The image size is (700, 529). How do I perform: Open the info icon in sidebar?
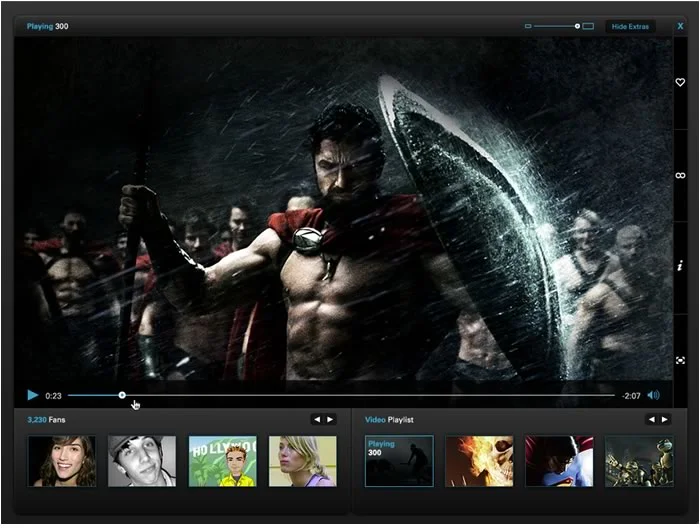pos(680,266)
